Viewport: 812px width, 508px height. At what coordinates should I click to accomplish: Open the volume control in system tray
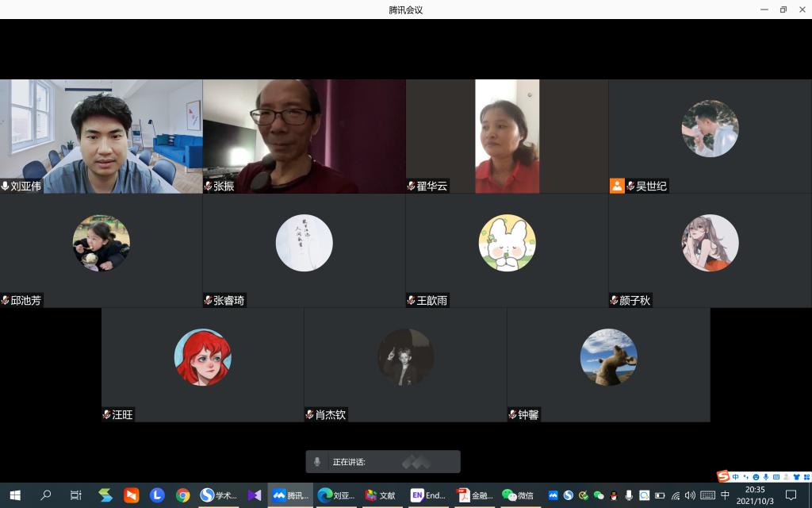[690, 495]
